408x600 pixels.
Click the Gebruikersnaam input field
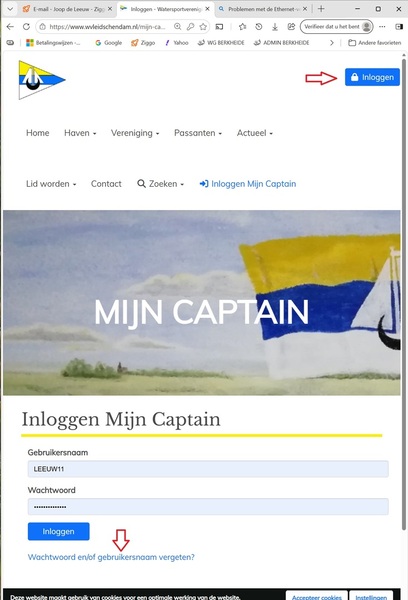point(208,469)
